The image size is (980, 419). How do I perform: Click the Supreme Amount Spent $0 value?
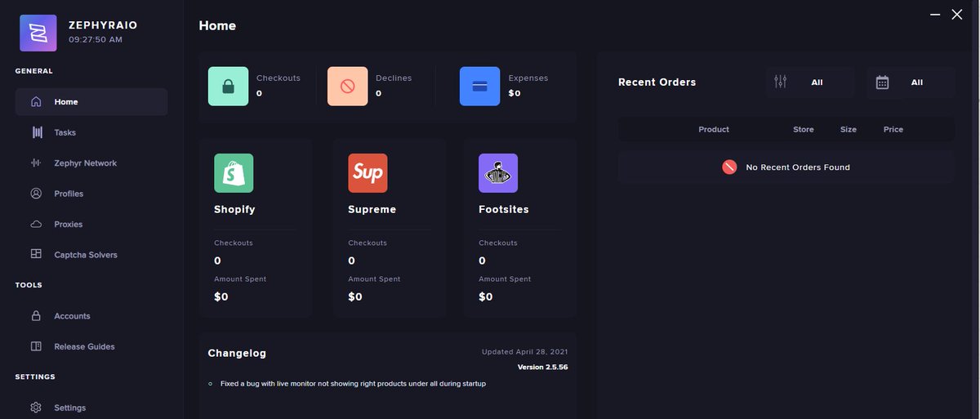click(355, 296)
